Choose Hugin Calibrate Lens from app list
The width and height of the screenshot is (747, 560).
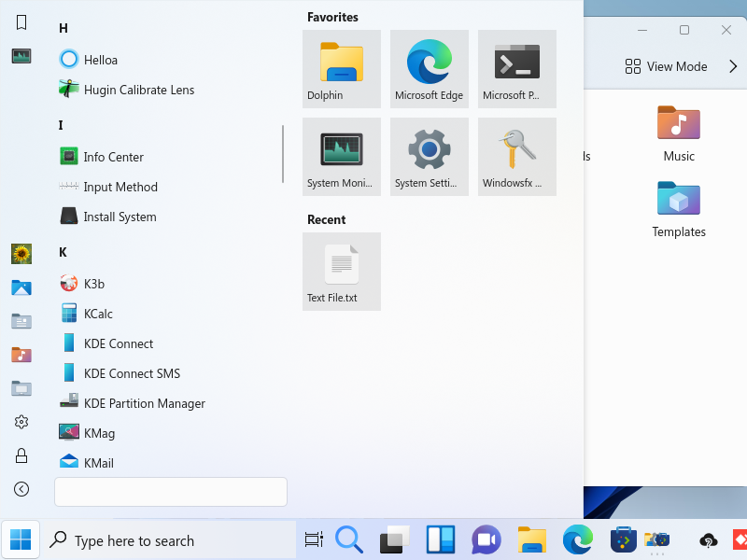(x=138, y=90)
